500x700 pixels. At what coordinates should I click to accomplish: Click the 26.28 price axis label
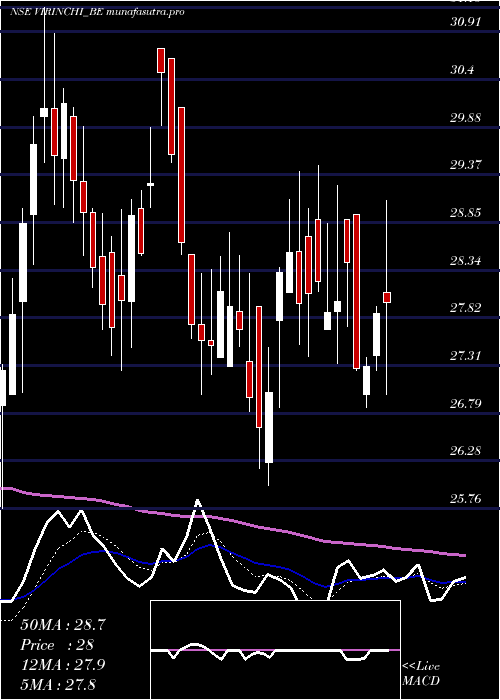click(x=466, y=451)
